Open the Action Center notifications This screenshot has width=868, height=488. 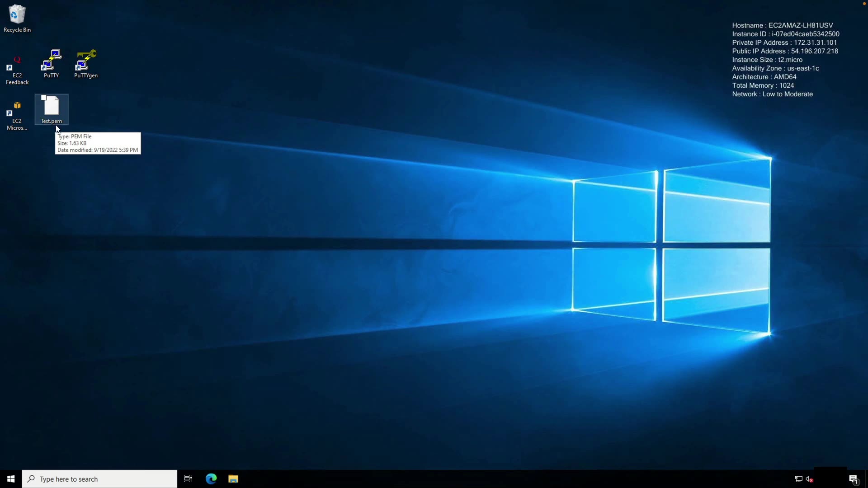click(853, 479)
